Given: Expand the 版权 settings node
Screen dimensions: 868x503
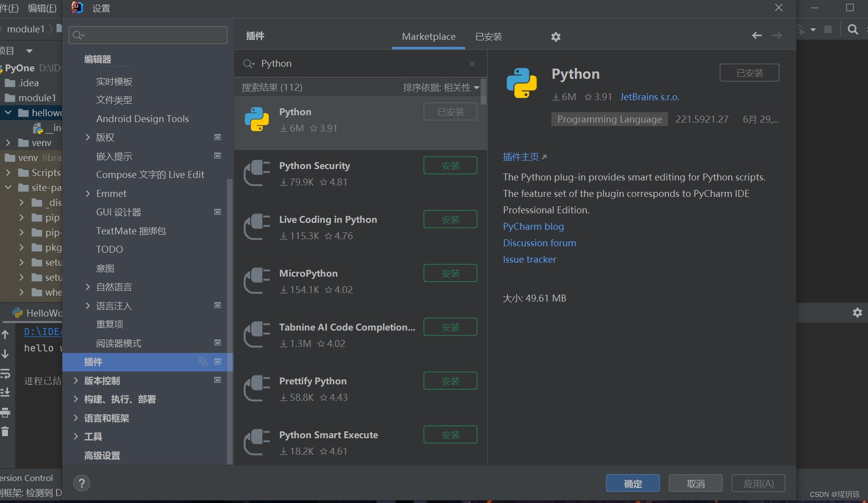Looking at the screenshot, I should pyautogui.click(x=88, y=137).
